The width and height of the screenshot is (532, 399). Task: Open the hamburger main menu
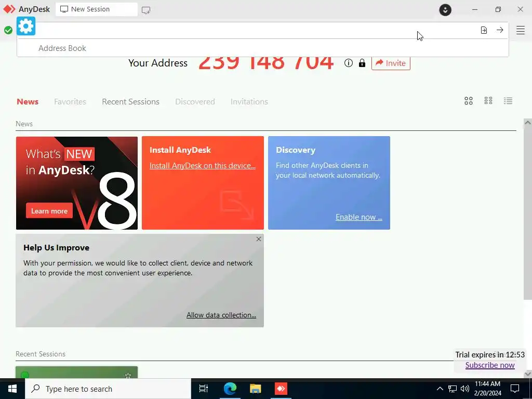[x=521, y=30]
